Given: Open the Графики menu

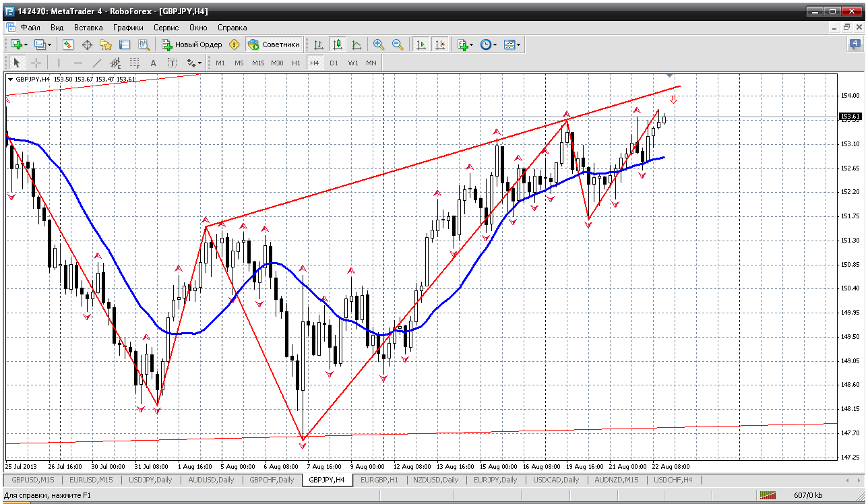Looking at the screenshot, I should pos(128,28).
